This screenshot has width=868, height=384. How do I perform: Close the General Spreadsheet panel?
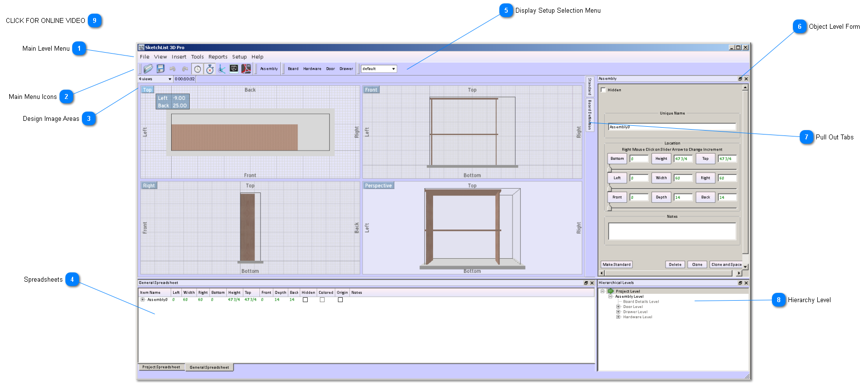coord(592,283)
